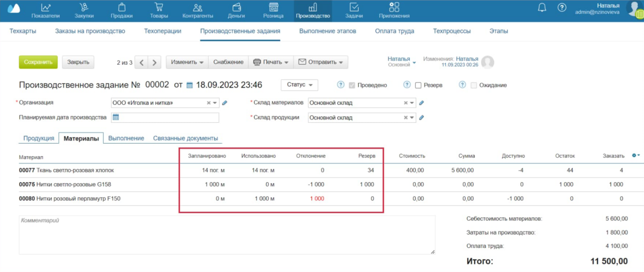Toggle the Ожидание checkbox
The width and height of the screenshot is (644, 272).
click(473, 86)
